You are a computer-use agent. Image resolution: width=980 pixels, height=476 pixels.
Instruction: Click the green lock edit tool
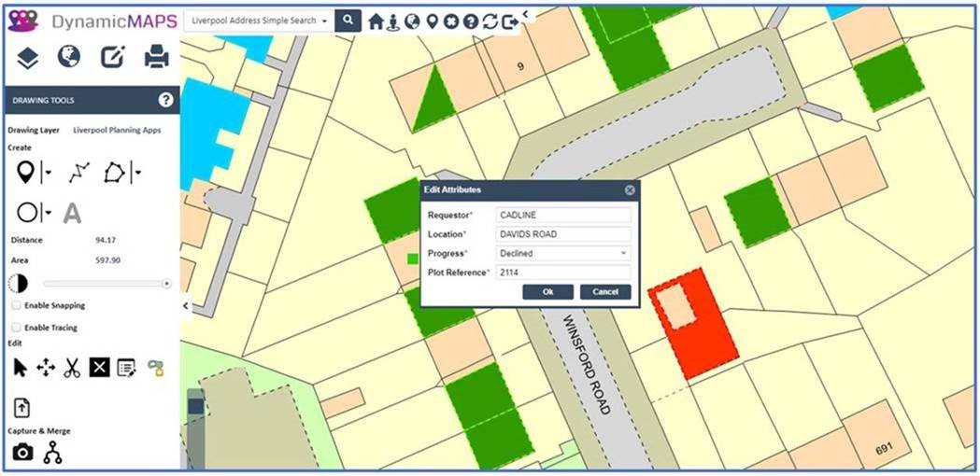click(x=156, y=368)
